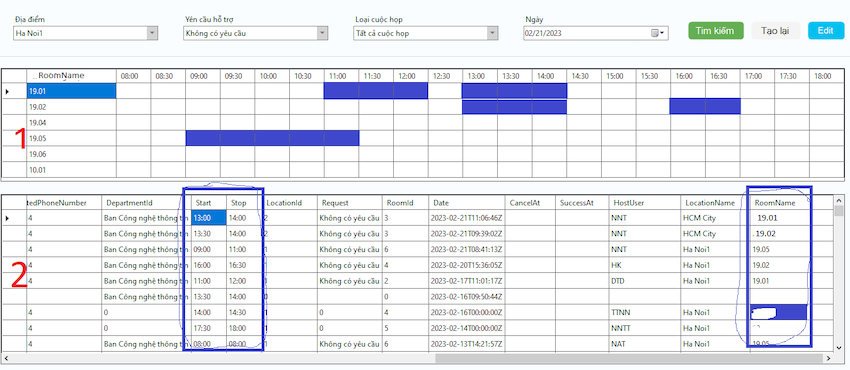
Task: Click date cell 2023-02-16T09:50:44Z
Action: click(467, 297)
